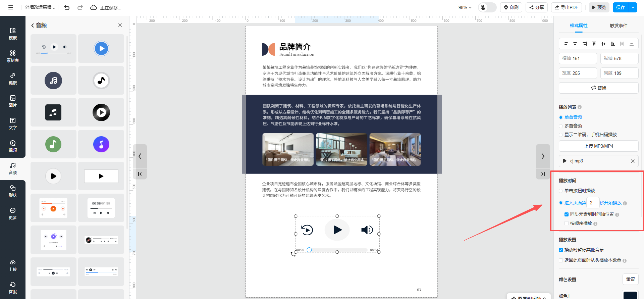Enable 按顺序播放 checkbox
The height and width of the screenshot is (299, 644).
(567, 223)
